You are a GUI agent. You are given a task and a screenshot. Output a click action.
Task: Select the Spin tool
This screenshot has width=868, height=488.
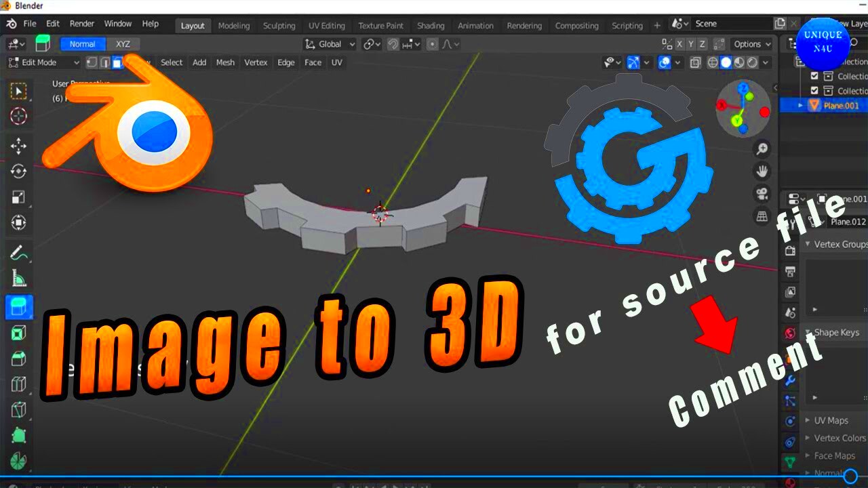18,461
